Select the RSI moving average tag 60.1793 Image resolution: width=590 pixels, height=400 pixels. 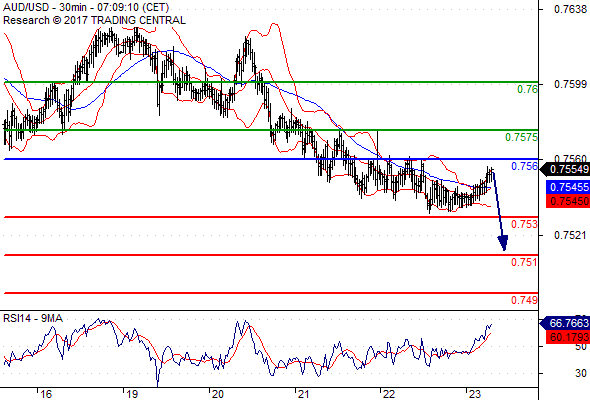pos(568,337)
